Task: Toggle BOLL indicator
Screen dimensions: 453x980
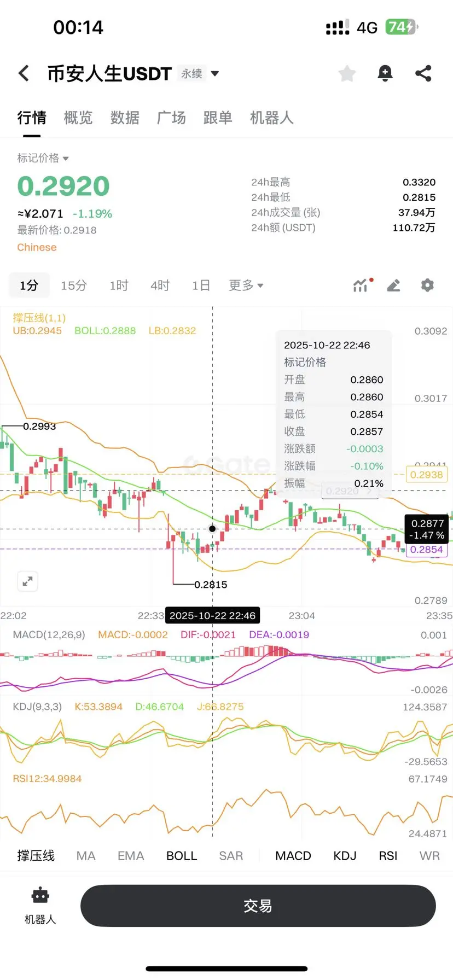Action: 182,856
